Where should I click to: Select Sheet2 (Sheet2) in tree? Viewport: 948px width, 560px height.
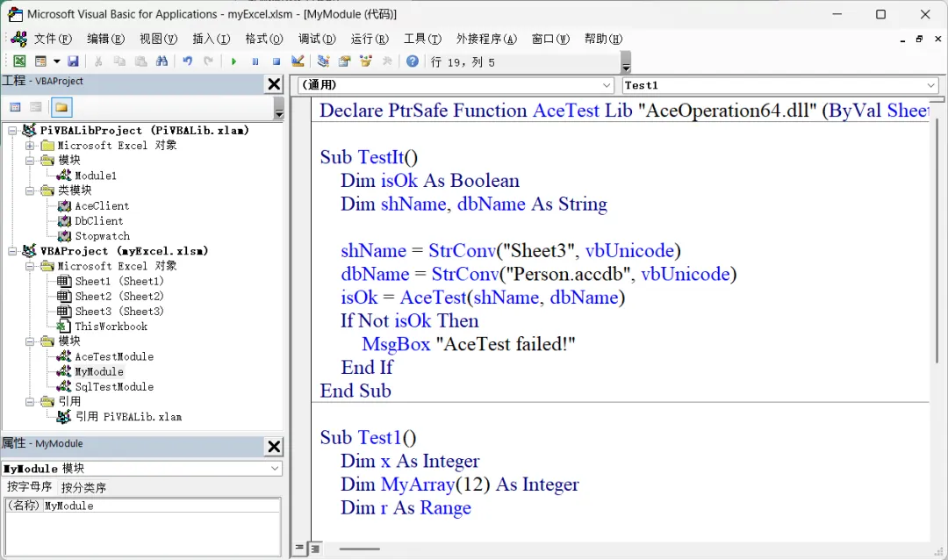click(119, 297)
